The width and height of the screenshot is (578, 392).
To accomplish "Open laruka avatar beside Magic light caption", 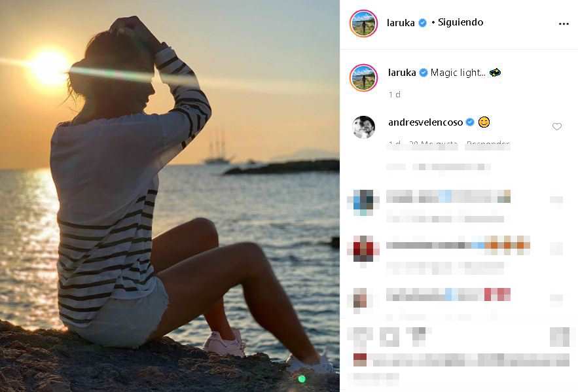I will click(363, 78).
